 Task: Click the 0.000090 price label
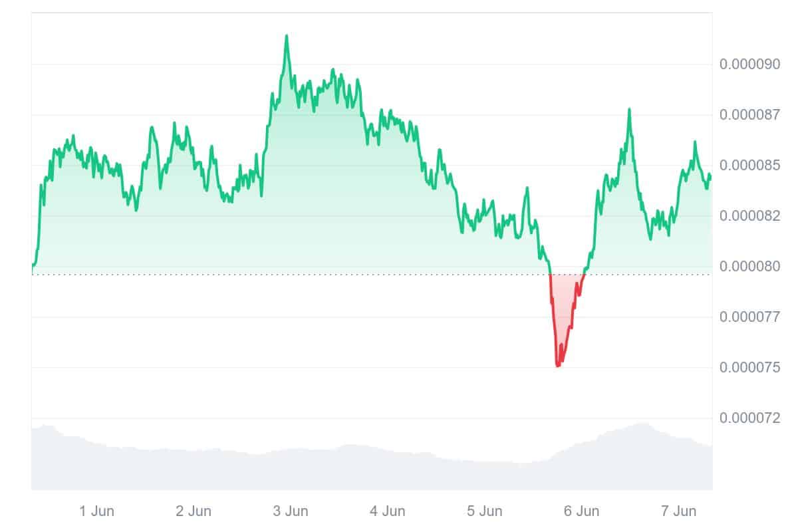tap(750, 65)
